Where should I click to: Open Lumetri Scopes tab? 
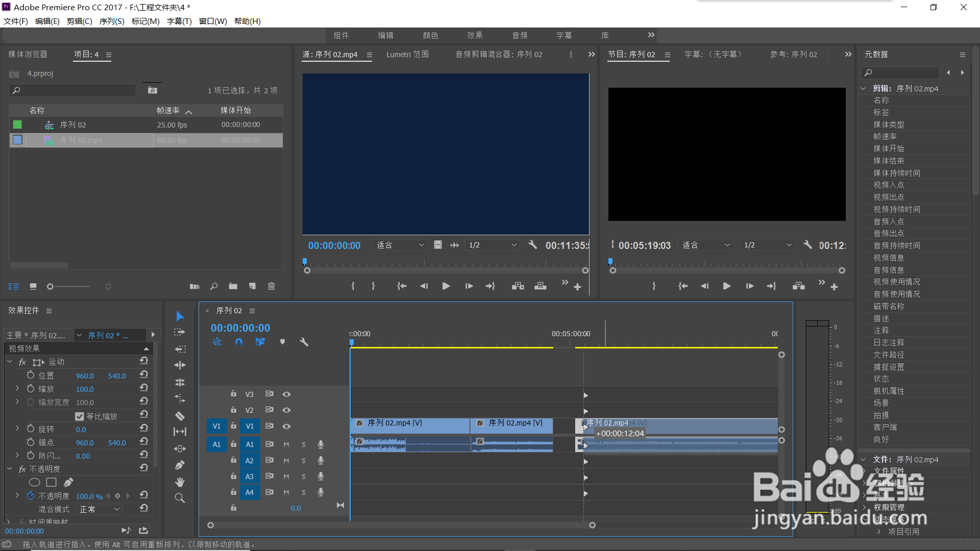pyautogui.click(x=407, y=54)
